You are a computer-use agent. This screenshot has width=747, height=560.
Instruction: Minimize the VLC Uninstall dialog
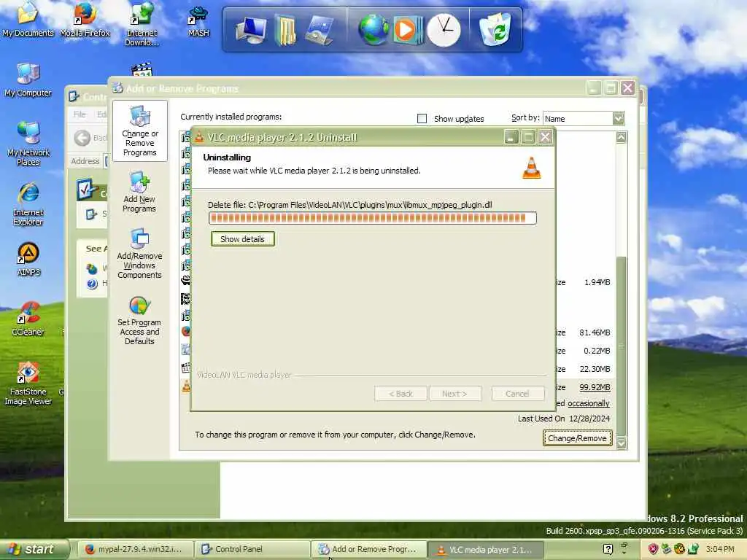tap(511, 137)
